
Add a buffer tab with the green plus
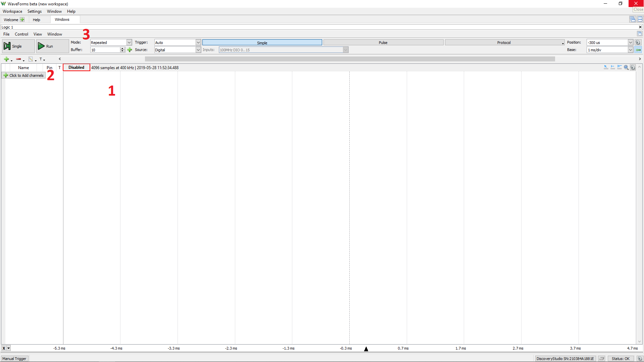[130, 50]
